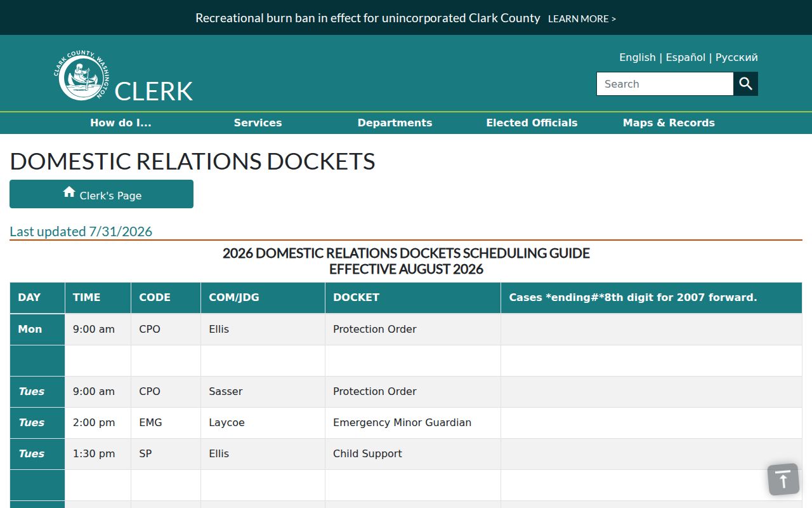Open the How do I... menu
812x508 pixels.
121,123
